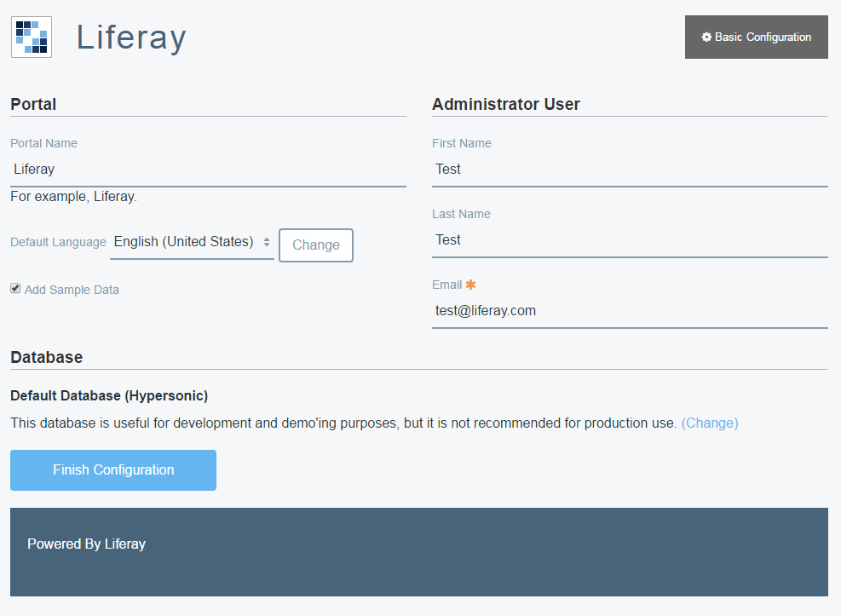
Task: Click the Administrator User section heading
Action: click(505, 105)
